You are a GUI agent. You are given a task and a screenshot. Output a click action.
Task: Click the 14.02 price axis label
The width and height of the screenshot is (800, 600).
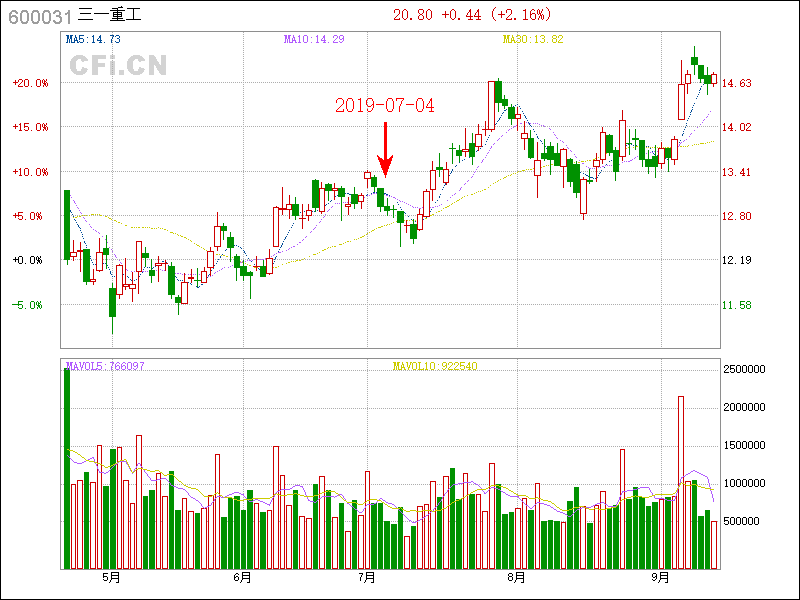[737, 127]
